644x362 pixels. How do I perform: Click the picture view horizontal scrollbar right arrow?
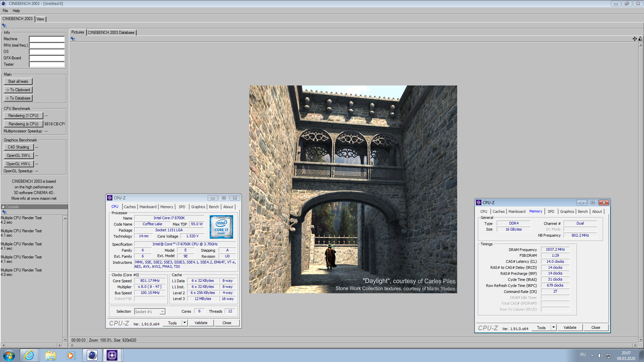635,345
